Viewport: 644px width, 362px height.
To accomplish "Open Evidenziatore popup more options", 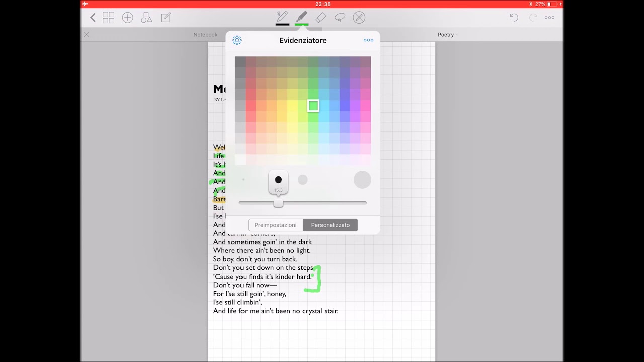I will (368, 40).
